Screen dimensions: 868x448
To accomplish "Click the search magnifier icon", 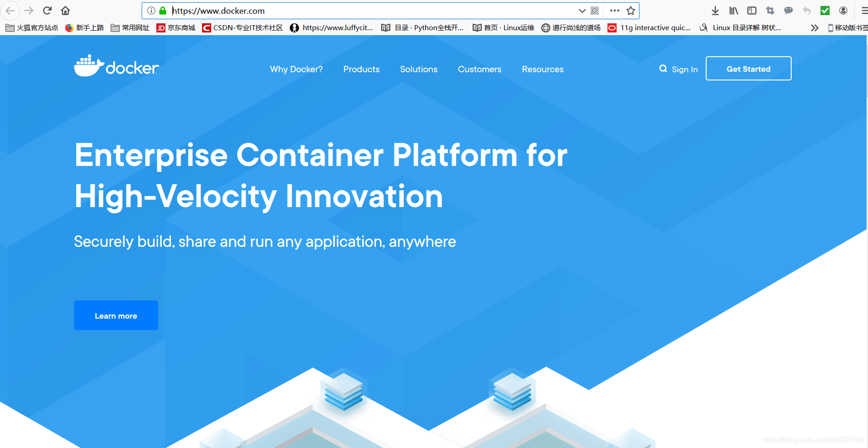I will click(x=663, y=69).
